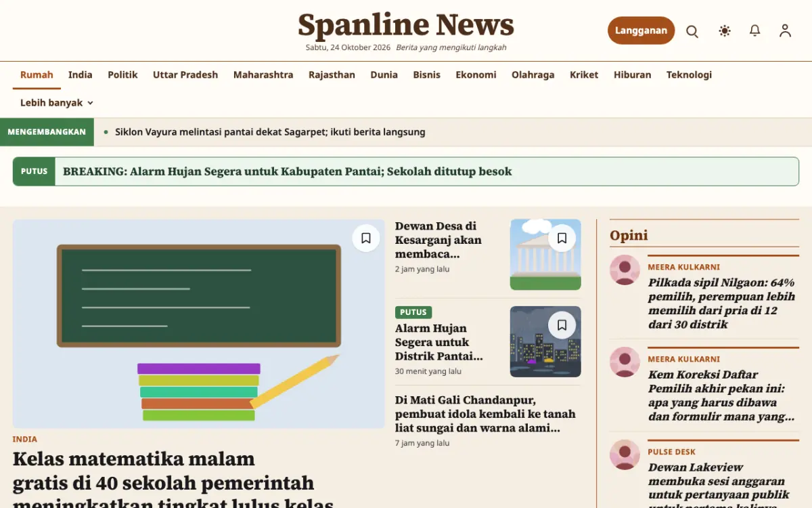This screenshot has width=812, height=508.
Task: Click the '7 jam yang lalu' timestamp
Action: coord(422,443)
